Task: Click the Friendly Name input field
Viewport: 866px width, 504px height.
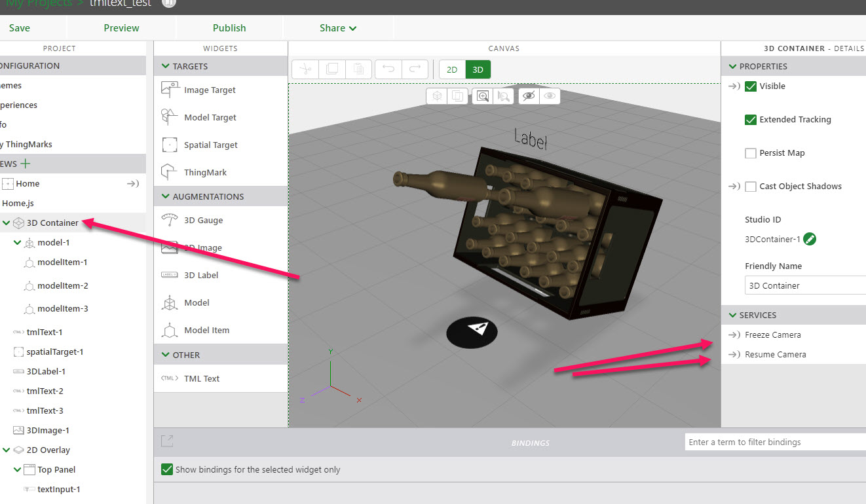Action: coord(804,285)
